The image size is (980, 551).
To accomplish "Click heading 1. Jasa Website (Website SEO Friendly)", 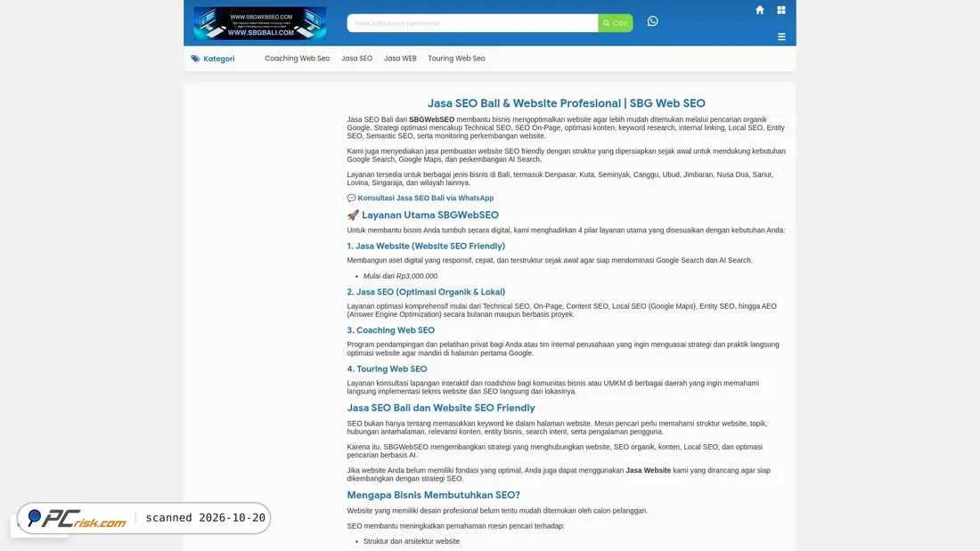I will click(426, 247).
